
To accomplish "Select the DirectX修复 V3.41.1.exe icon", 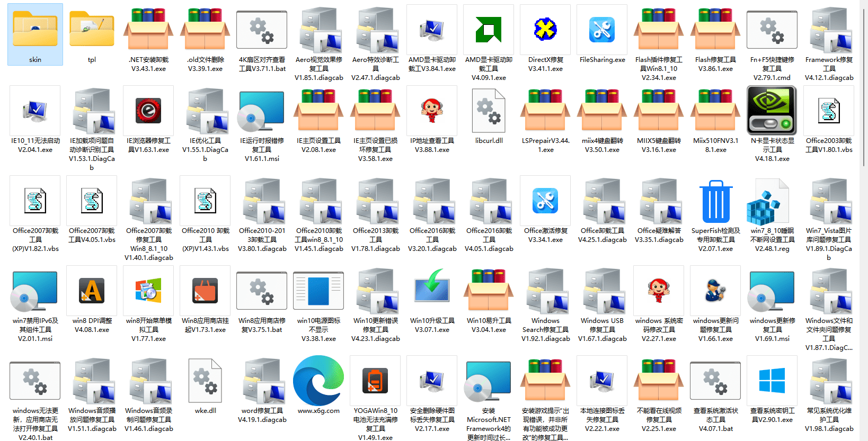I will [545, 29].
